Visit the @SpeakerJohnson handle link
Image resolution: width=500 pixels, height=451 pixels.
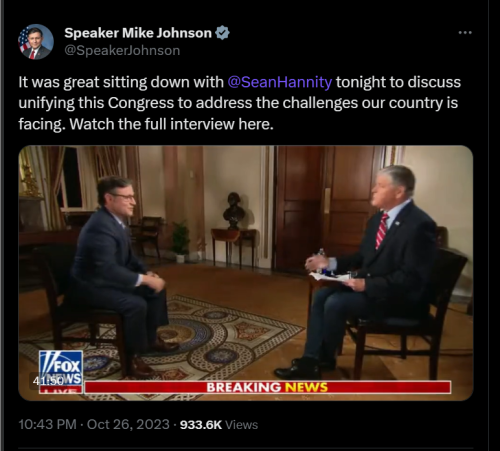(122, 50)
